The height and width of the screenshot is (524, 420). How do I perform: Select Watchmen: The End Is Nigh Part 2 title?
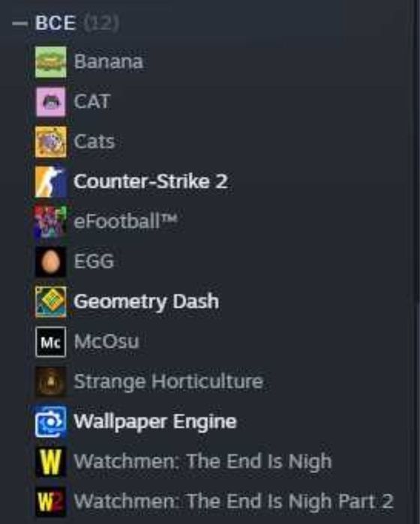click(233, 502)
